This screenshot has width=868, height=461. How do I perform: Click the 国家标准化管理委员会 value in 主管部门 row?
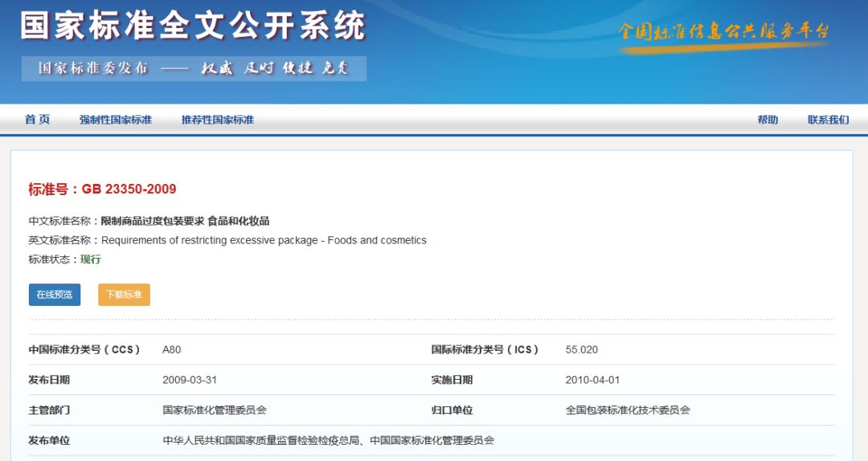click(x=214, y=410)
